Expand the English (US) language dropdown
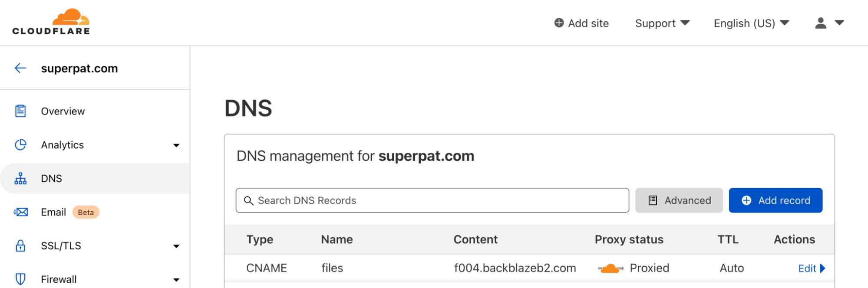Viewport: 868px width, 288px height. pyautogui.click(x=750, y=23)
